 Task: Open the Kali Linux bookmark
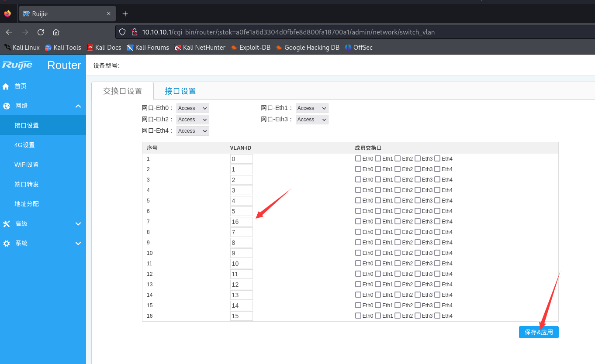coord(22,47)
